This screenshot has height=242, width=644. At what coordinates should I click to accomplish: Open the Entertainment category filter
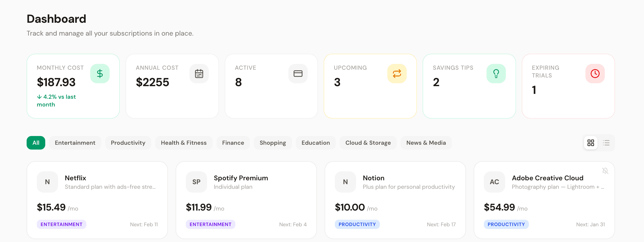click(75, 143)
